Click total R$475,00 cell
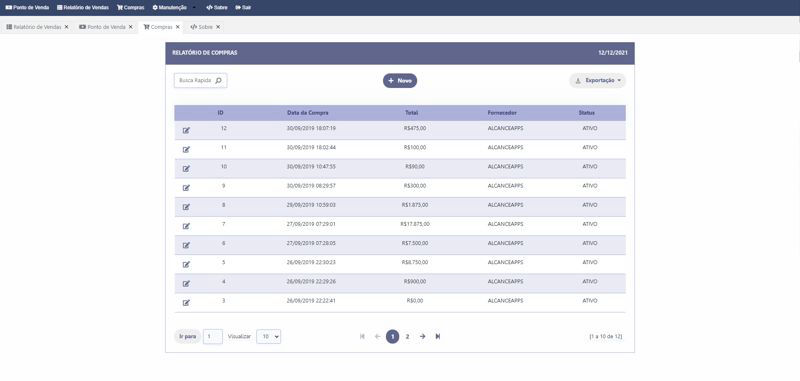The image size is (800, 381). 415,129
